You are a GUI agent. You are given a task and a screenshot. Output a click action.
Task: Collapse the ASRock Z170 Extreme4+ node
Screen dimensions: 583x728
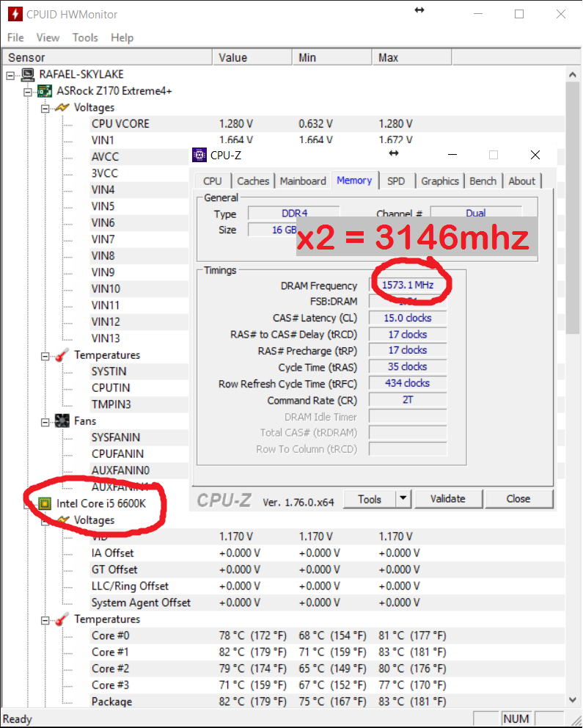point(28,92)
